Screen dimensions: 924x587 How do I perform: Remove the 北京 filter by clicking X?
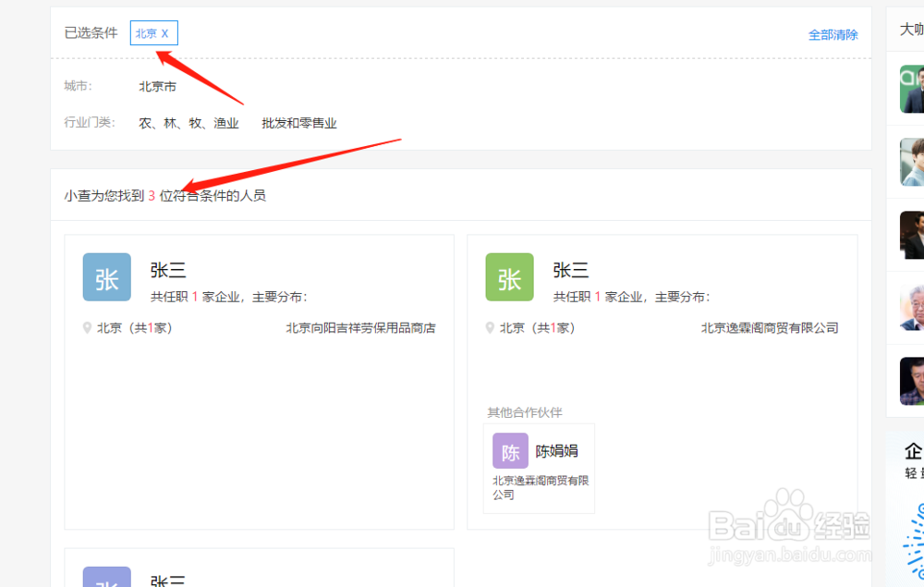(x=165, y=32)
